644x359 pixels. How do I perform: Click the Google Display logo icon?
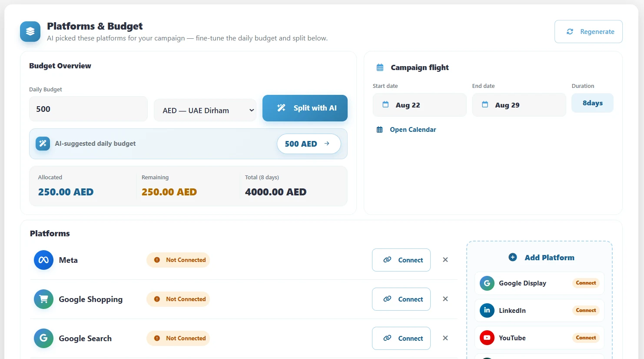pos(487,283)
